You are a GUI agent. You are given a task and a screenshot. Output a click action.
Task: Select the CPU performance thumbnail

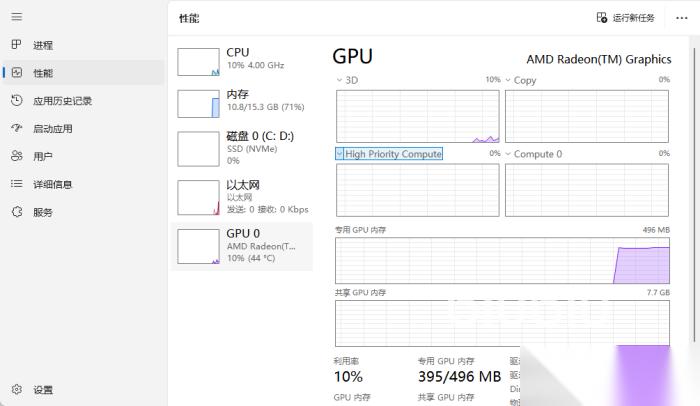pyautogui.click(x=198, y=62)
